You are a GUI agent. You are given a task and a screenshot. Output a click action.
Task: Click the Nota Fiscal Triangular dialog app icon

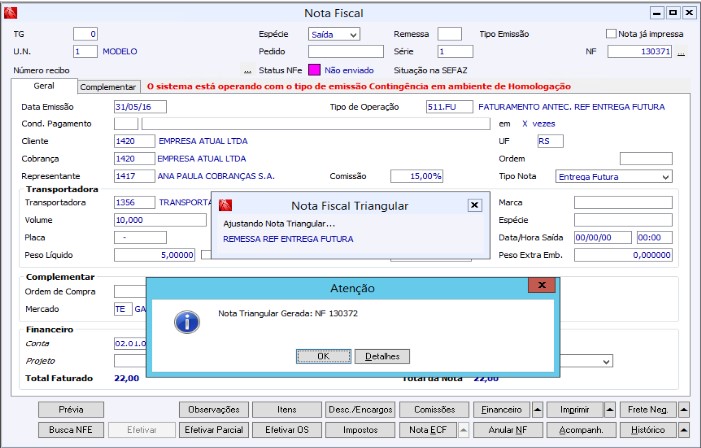(225, 205)
